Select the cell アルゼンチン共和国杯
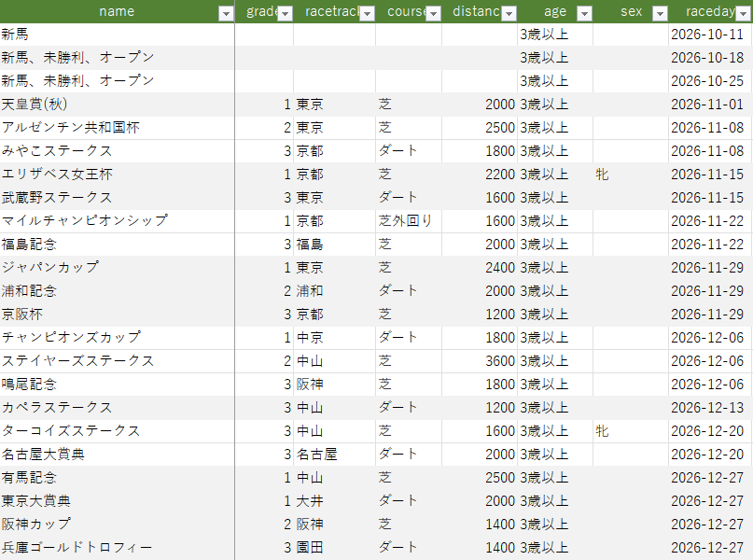The image size is (753, 560). click(x=118, y=128)
